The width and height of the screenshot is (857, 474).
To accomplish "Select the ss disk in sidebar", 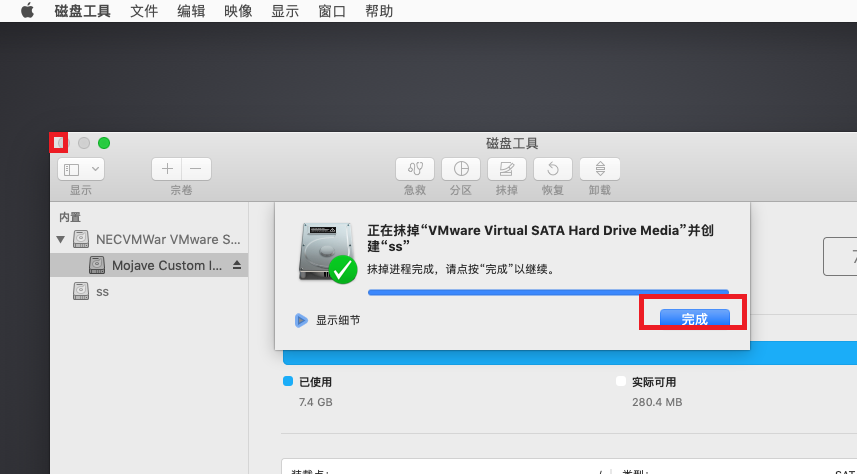I will coord(149,291).
